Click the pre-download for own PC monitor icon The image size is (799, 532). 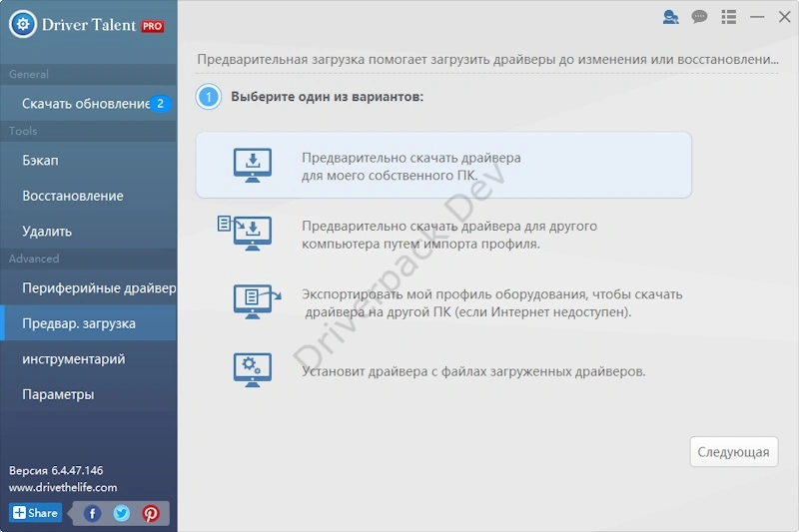pos(253,165)
